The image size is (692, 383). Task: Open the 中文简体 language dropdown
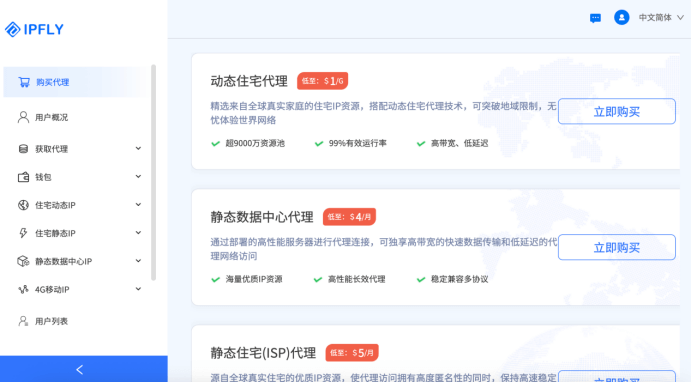tap(661, 18)
